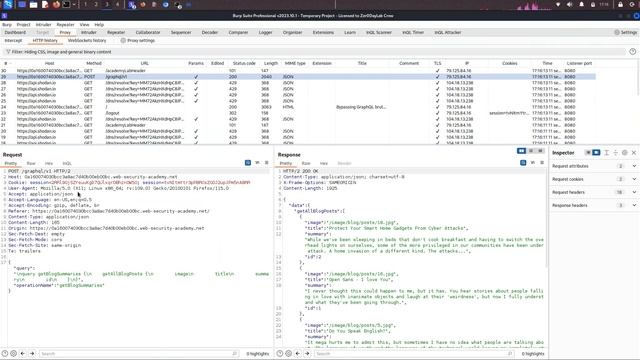
Task: Toggle Response show non-printable characters (\n) icon
Action: [x=533, y=163]
